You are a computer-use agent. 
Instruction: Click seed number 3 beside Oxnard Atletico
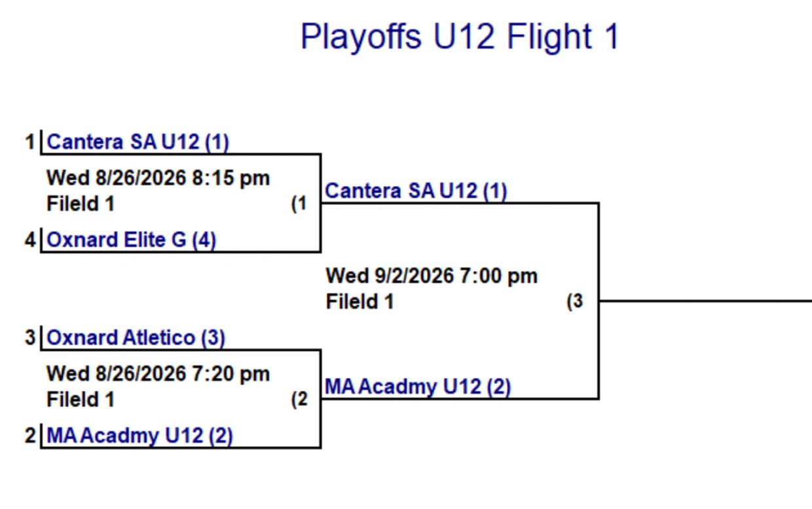click(30, 338)
